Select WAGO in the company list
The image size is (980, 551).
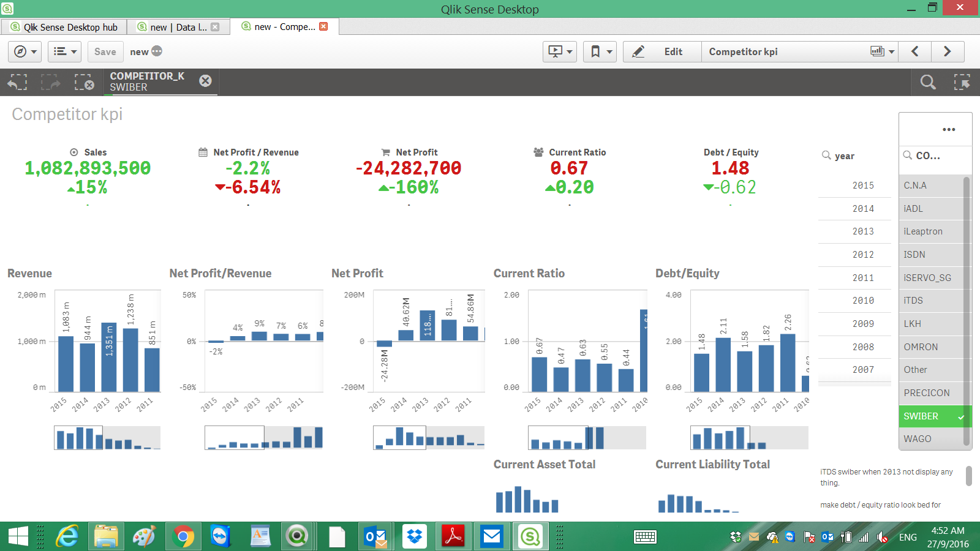[931, 439]
